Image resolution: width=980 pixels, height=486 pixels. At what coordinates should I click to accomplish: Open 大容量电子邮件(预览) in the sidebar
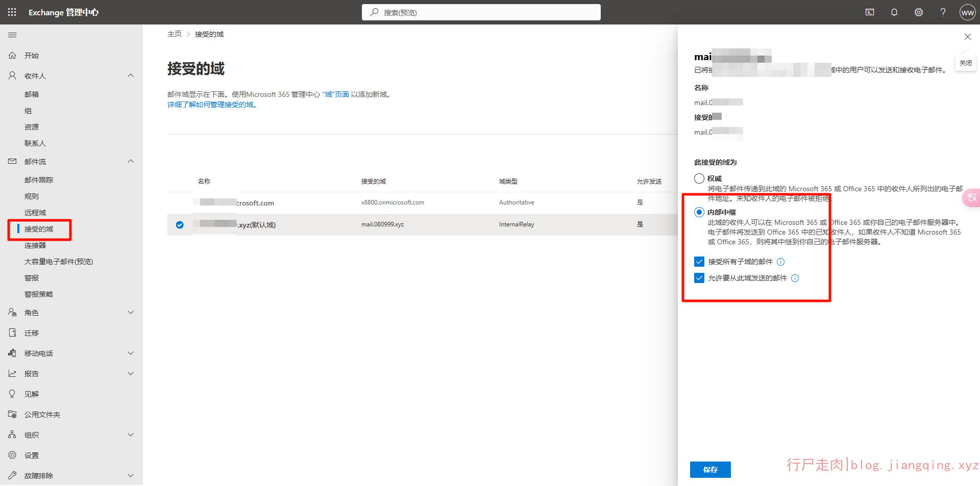pos(59,262)
